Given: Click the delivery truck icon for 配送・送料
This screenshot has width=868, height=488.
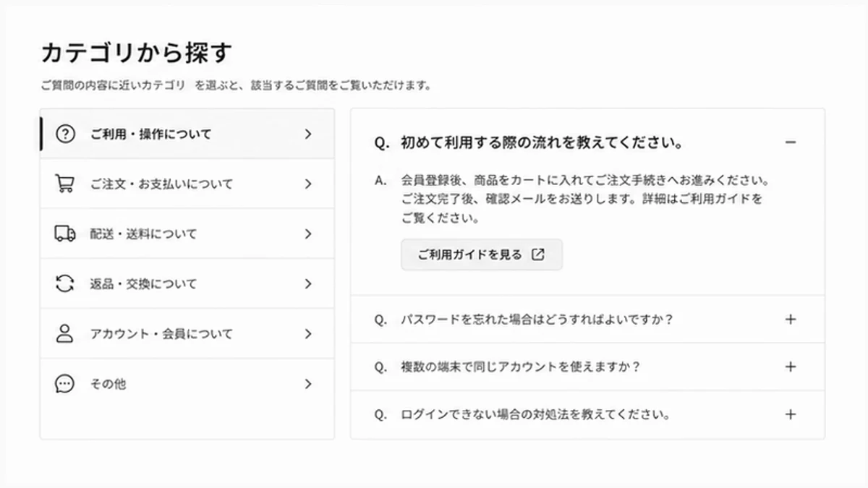Looking at the screenshot, I should (65, 234).
